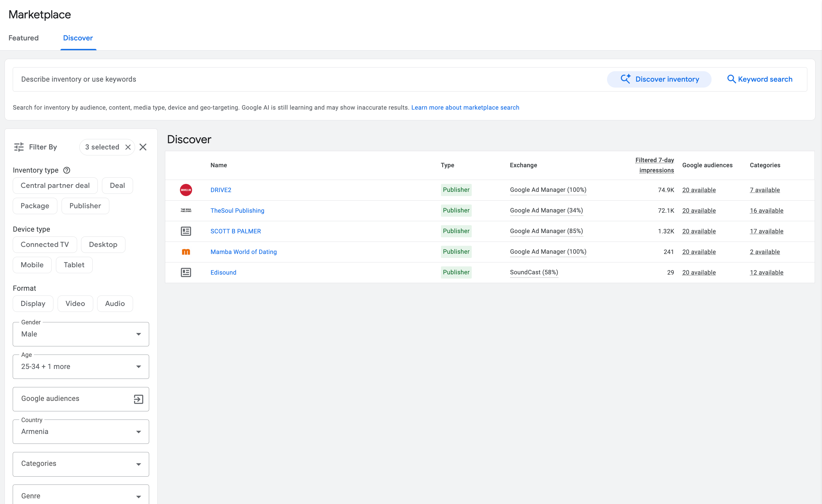822x504 pixels.
Task: Click SCOTT B PALMER row icon
Action: click(186, 231)
